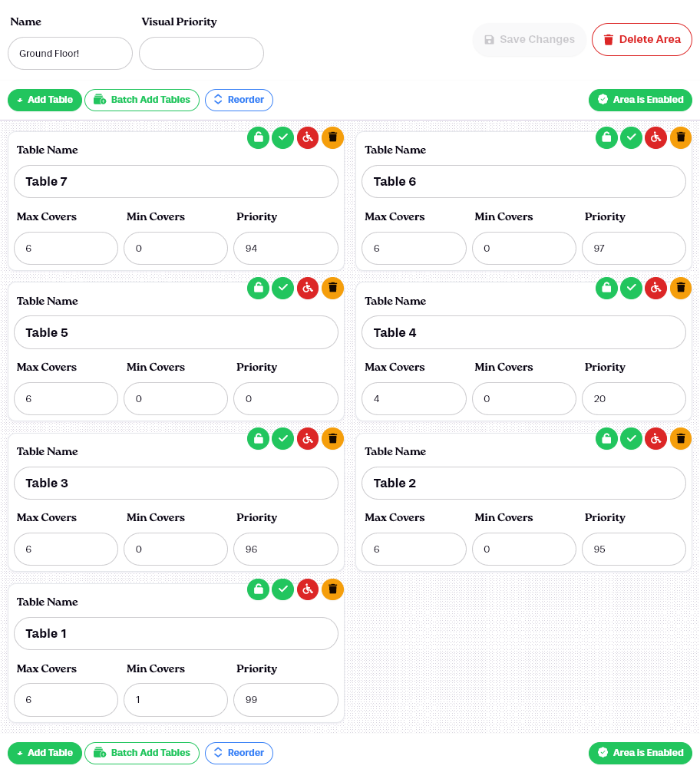Click the green checkmark icon on Table 7
The image size is (700, 769).
pyautogui.click(x=283, y=138)
